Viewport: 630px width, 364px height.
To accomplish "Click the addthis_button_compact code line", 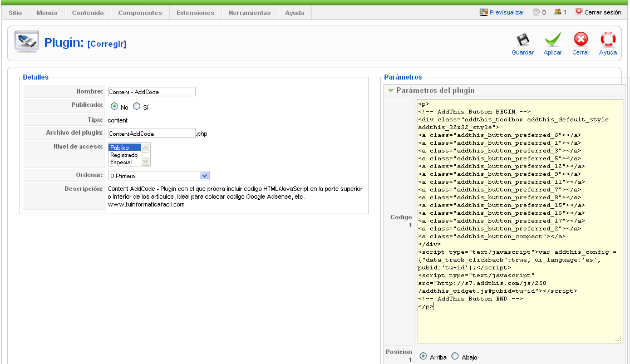I will [491, 237].
